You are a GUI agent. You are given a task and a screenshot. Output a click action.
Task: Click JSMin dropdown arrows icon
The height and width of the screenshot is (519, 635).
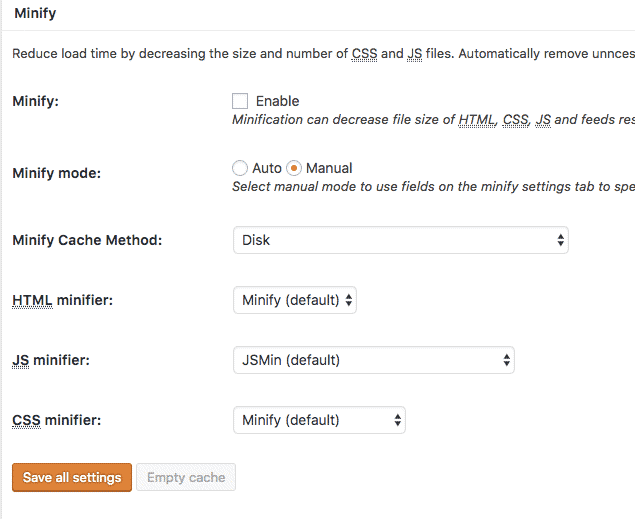pos(507,360)
